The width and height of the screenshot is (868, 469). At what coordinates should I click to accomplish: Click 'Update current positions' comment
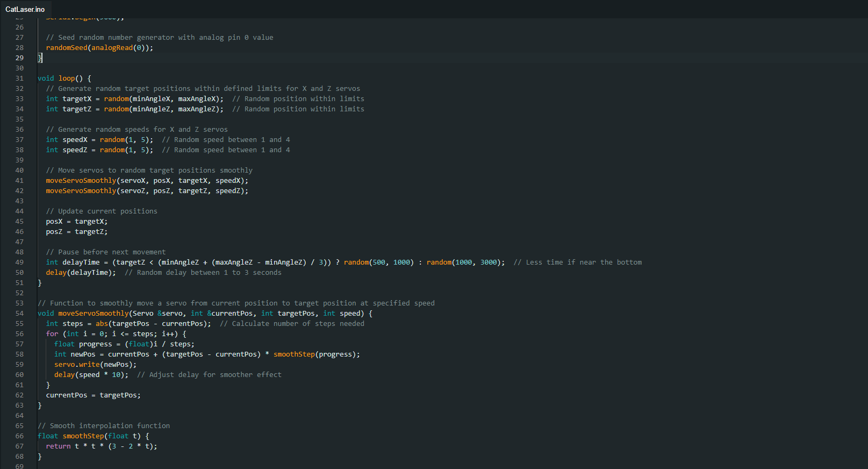102,211
